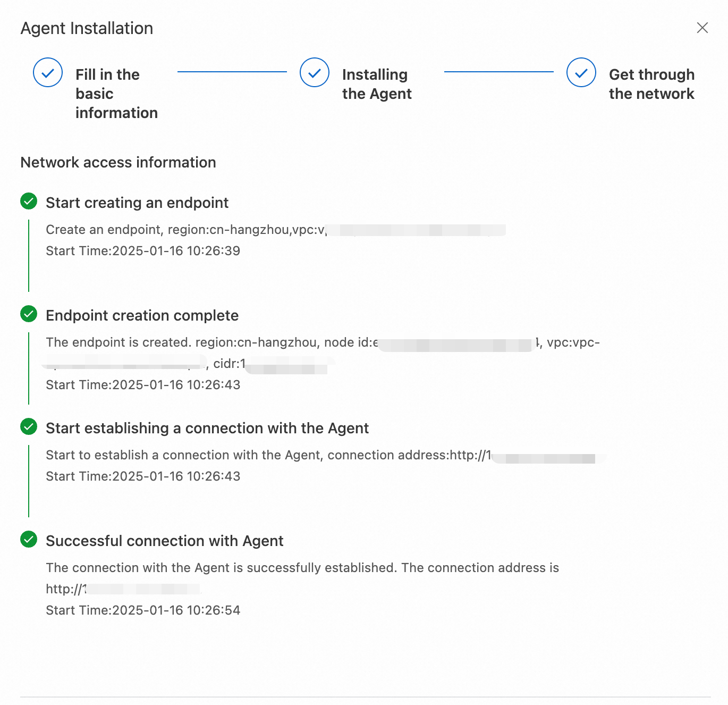728x705 pixels.
Task: Click the 'Endpoint creation complete' heading
Action: pos(142,315)
